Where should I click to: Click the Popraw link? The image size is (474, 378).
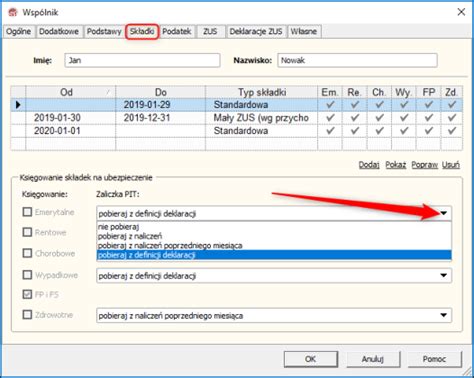click(x=424, y=165)
